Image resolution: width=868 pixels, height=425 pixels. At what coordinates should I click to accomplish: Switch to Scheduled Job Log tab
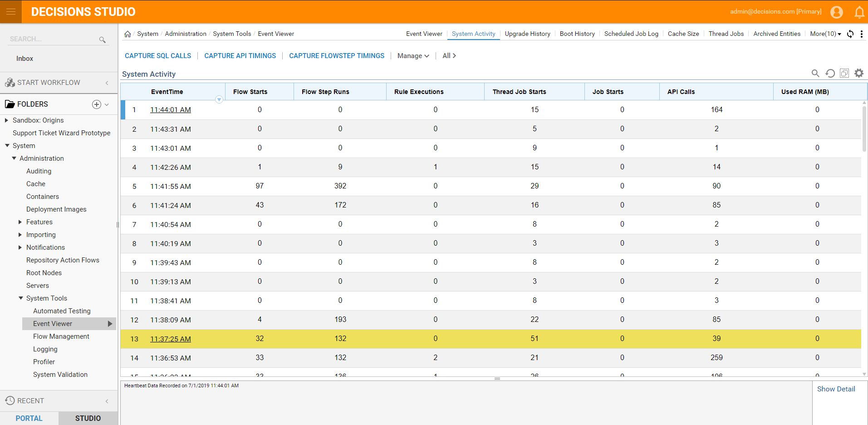[x=631, y=34]
